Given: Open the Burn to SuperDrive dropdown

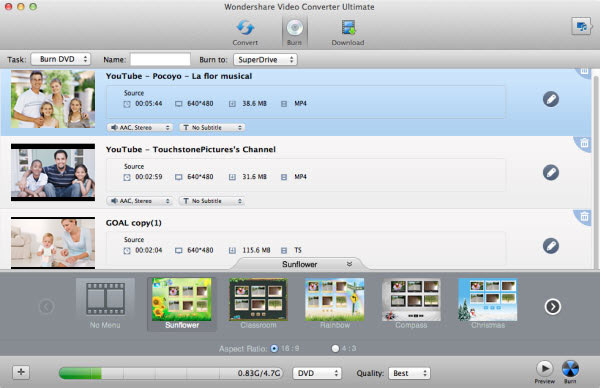Looking at the screenshot, I should coord(265,60).
